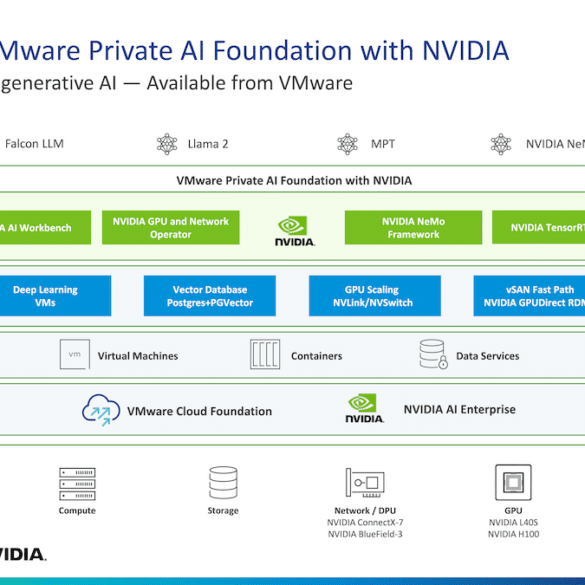Click the Data Services database lock icon
The width and height of the screenshot is (585, 585).
433,354
